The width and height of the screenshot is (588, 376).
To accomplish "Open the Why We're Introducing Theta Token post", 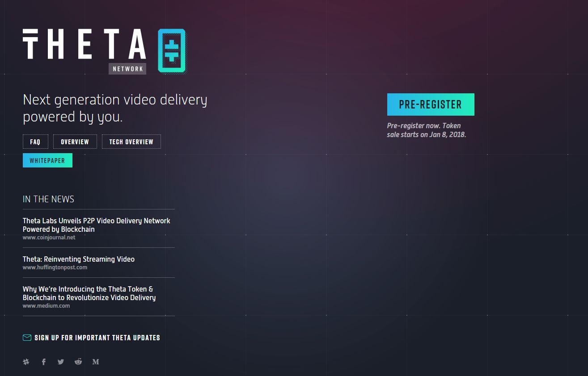I will click(x=89, y=293).
